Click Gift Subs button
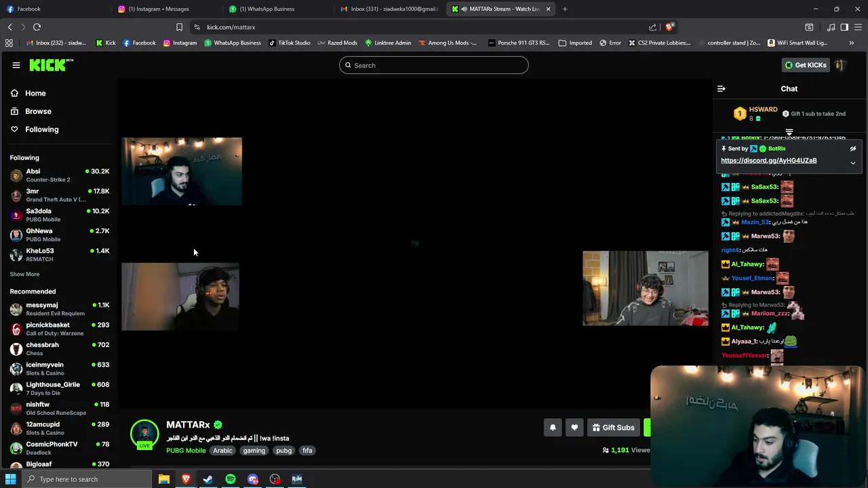The image size is (868, 488). pos(613,428)
